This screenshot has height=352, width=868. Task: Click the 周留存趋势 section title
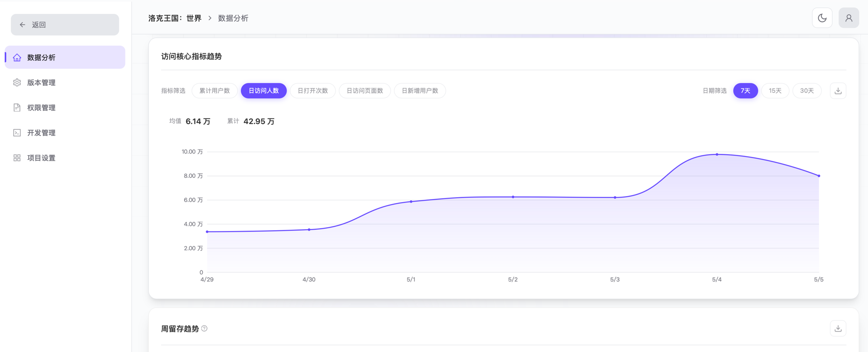click(180, 329)
